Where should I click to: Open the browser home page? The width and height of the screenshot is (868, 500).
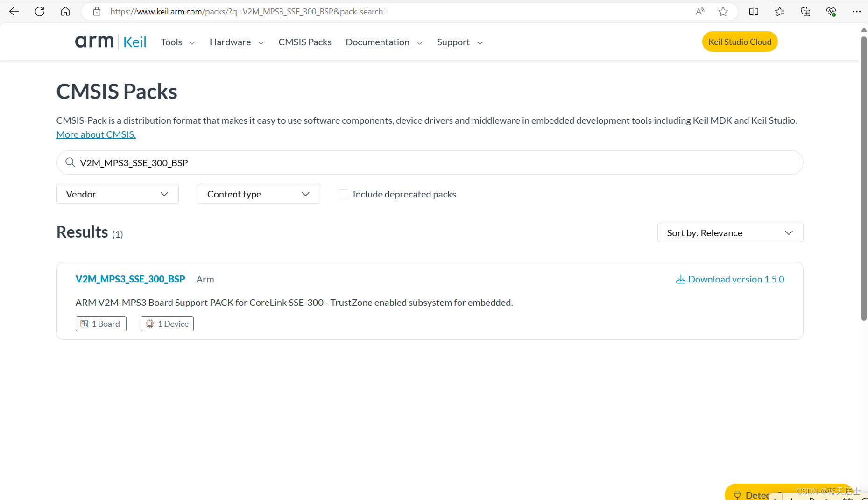click(x=65, y=12)
